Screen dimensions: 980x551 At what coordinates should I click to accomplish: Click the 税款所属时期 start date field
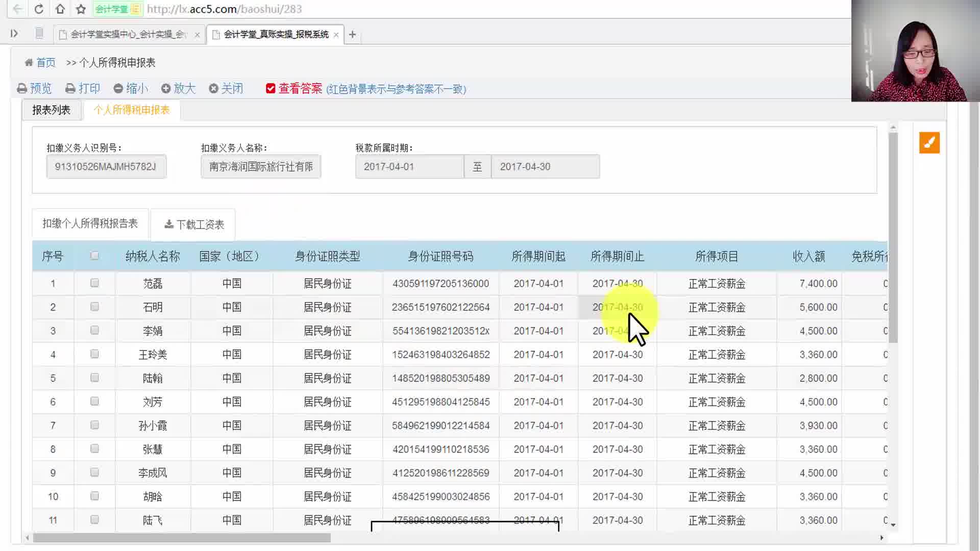(409, 166)
